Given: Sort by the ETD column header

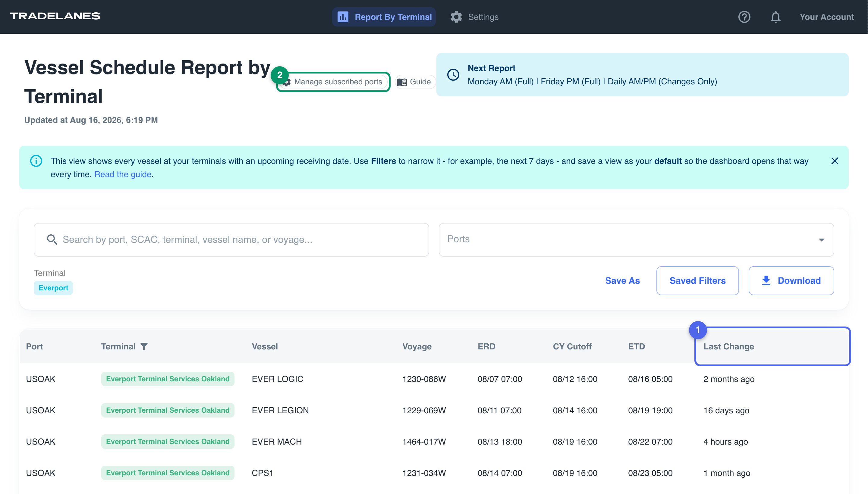Looking at the screenshot, I should click(x=636, y=346).
